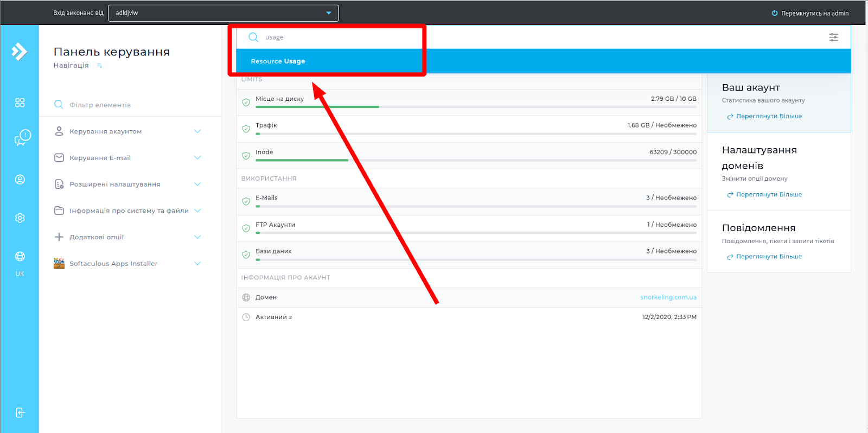Open the user profile icon in sidebar

click(20, 180)
